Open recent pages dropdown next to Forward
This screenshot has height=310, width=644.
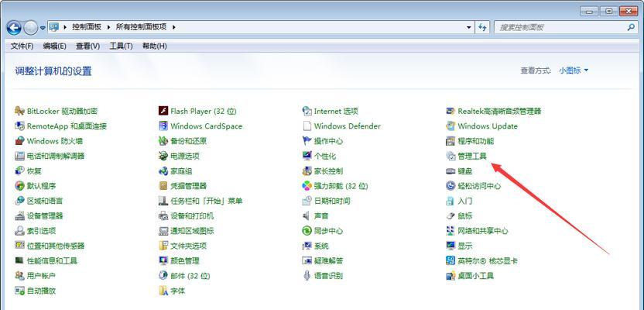(43, 29)
